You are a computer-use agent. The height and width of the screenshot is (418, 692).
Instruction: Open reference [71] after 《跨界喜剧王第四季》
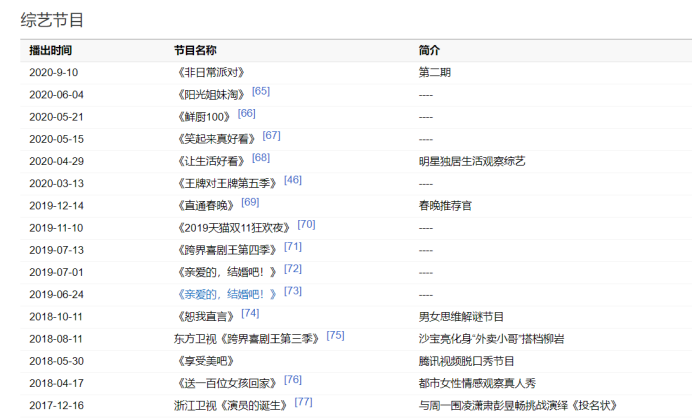(x=293, y=245)
